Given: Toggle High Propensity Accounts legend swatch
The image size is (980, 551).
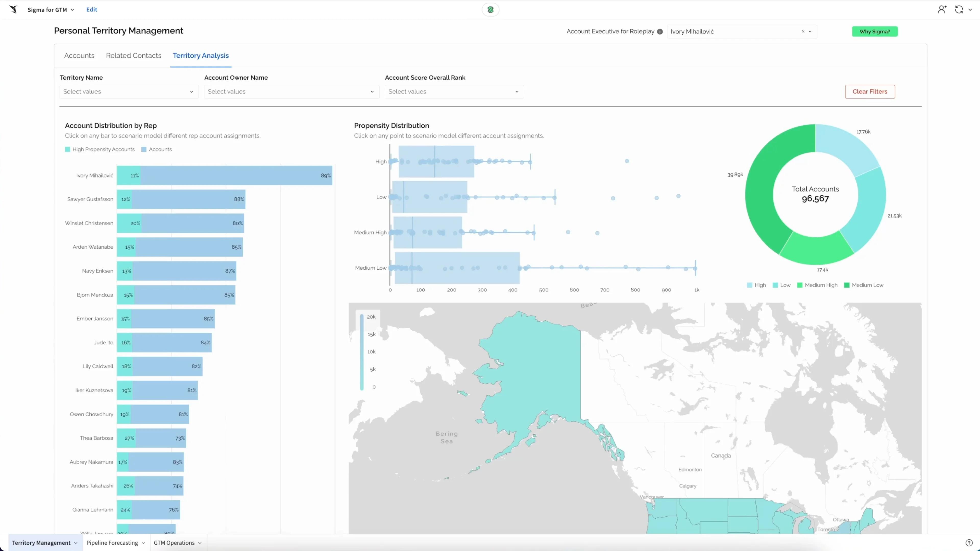Looking at the screenshot, I should pos(67,149).
